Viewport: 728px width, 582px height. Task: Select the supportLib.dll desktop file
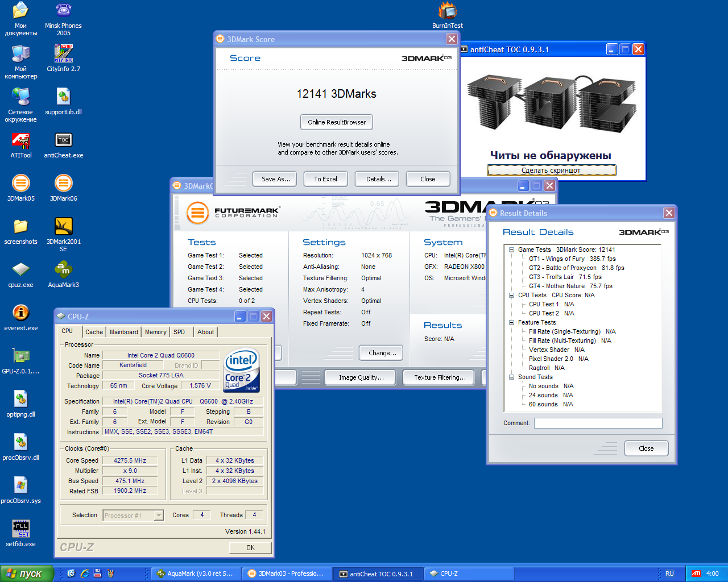[63, 101]
